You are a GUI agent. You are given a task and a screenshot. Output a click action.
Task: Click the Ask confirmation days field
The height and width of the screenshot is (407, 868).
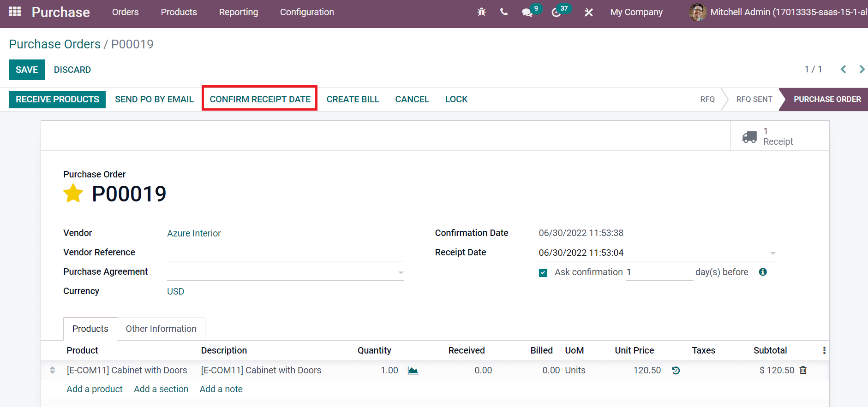pos(659,272)
